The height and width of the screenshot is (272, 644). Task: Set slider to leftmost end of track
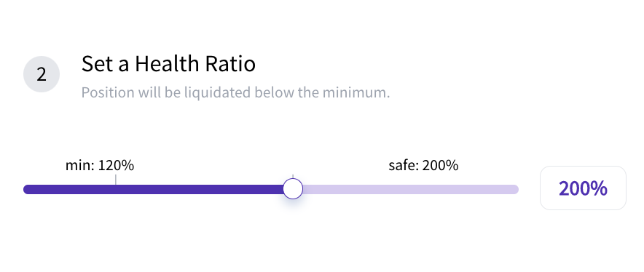click(x=27, y=189)
